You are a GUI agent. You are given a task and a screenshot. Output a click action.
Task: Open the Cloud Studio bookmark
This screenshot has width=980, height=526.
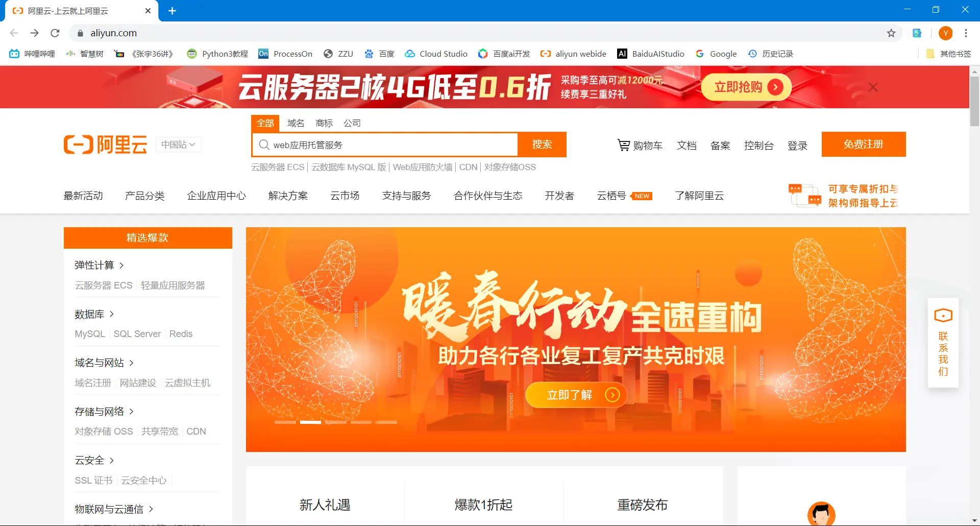tap(436, 54)
